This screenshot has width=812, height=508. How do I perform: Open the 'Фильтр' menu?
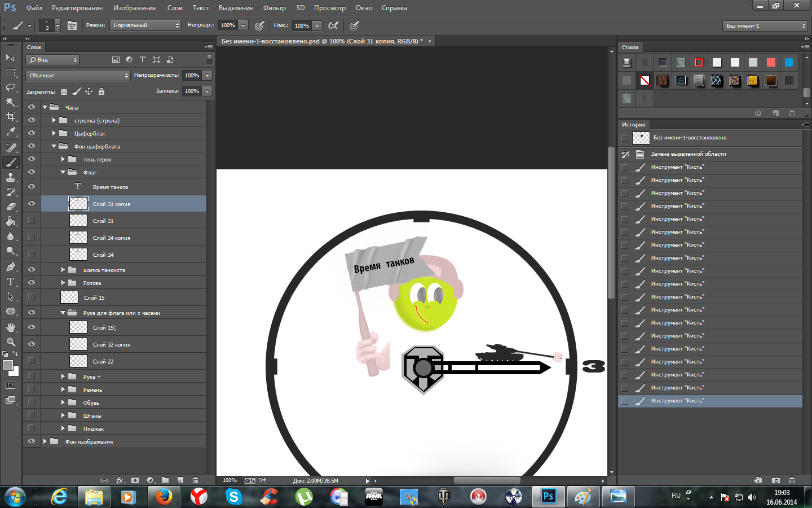click(x=274, y=8)
